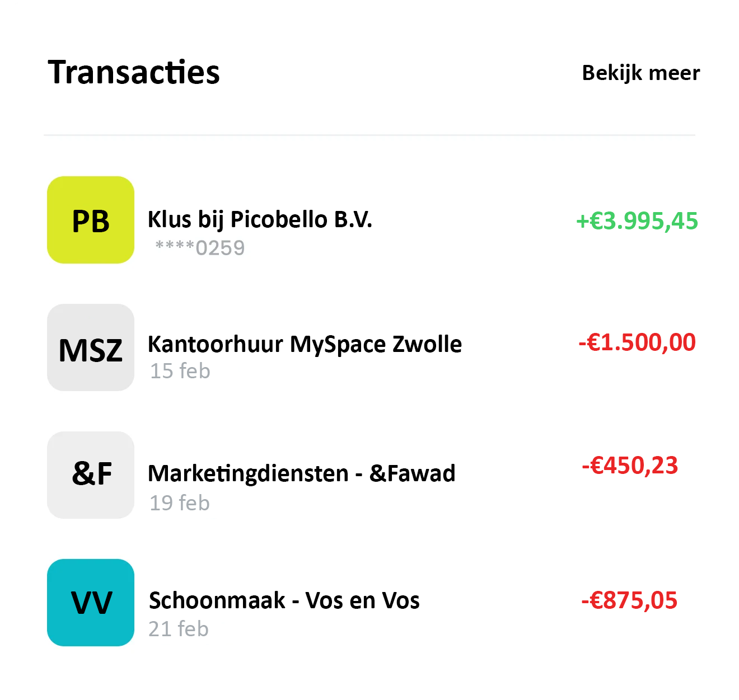Click the horizontal divider below the header
The width and height of the screenshot is (739, 700).
(369, 135)
